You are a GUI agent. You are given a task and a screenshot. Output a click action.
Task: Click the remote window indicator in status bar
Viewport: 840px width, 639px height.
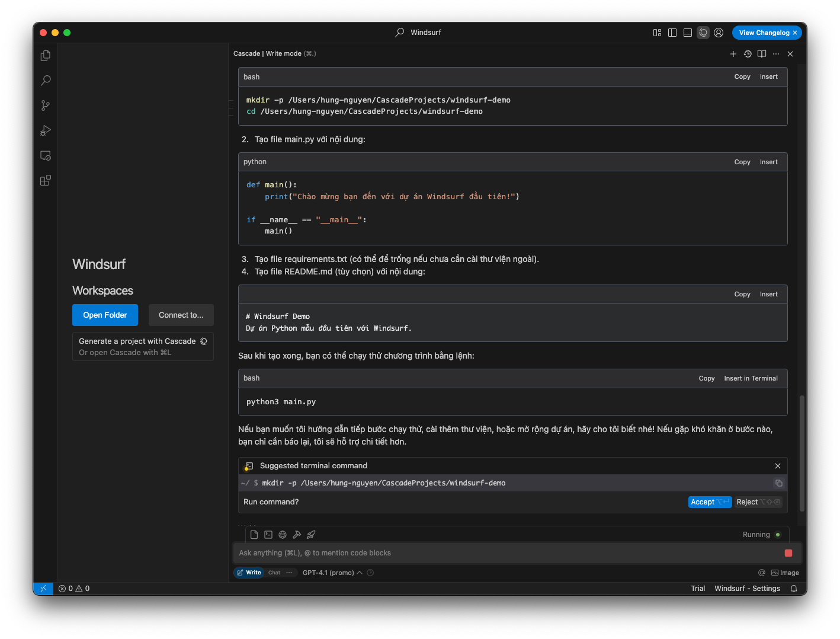(43, 589)
